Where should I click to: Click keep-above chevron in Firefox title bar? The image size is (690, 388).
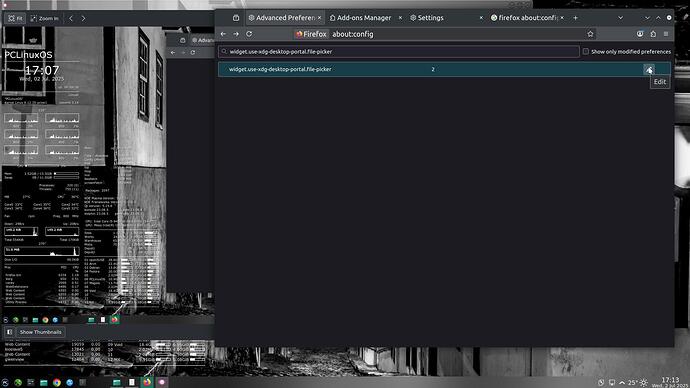(658, 18)
